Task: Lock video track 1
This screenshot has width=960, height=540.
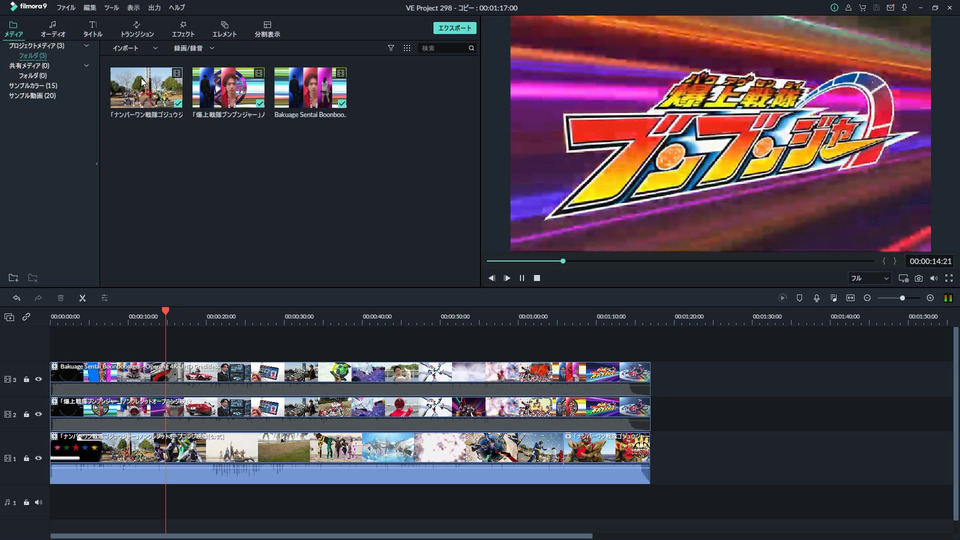Action: point(26,459)
